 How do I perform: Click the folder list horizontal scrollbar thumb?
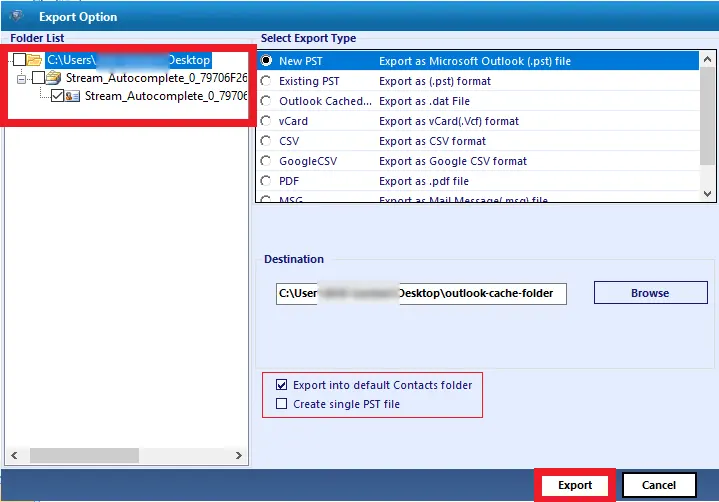(84, 455)
